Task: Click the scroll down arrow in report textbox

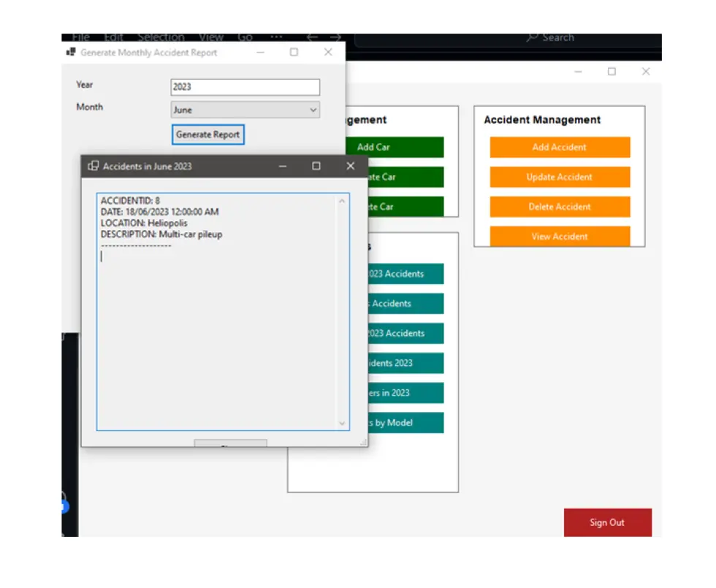Action: tap(342, 423)
